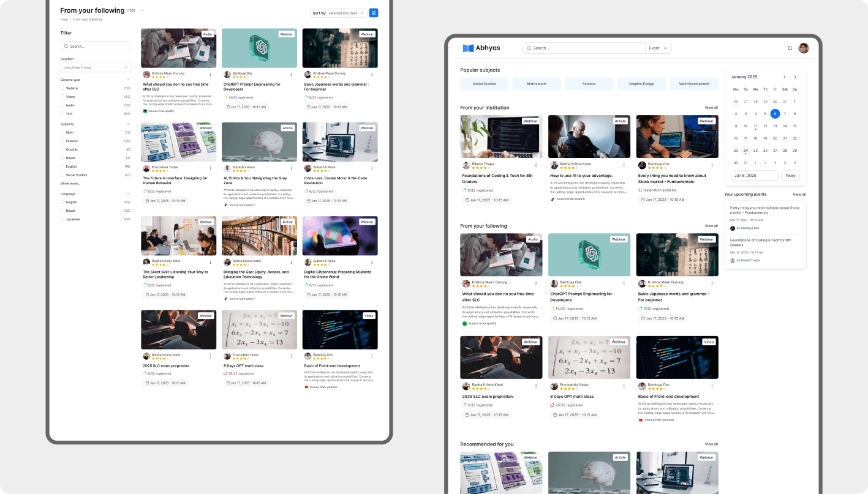Viewport: 868px width, 494px height.
Task: Enable the Webinar content type checkbox
Action: click(62, 88)
